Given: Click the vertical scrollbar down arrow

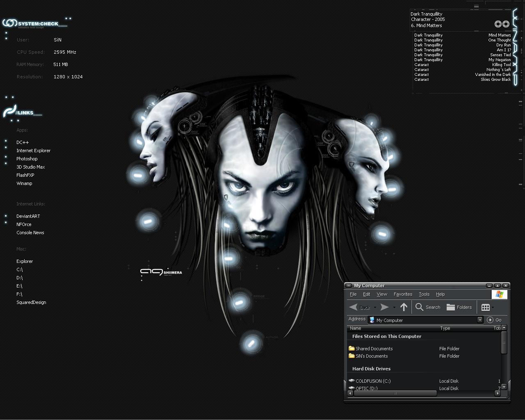Looking at the screenshot, I should coord(504,386).
